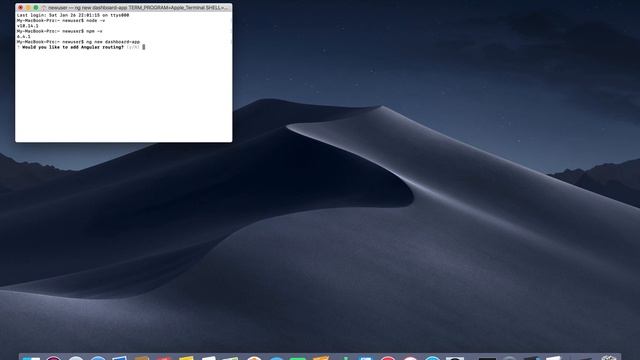The height and width of the screenshot is (360, 640).
Task: Click the home folder proxy icon in Terminal's title bar
Action: pyautogui.click(x=44, y=8)
